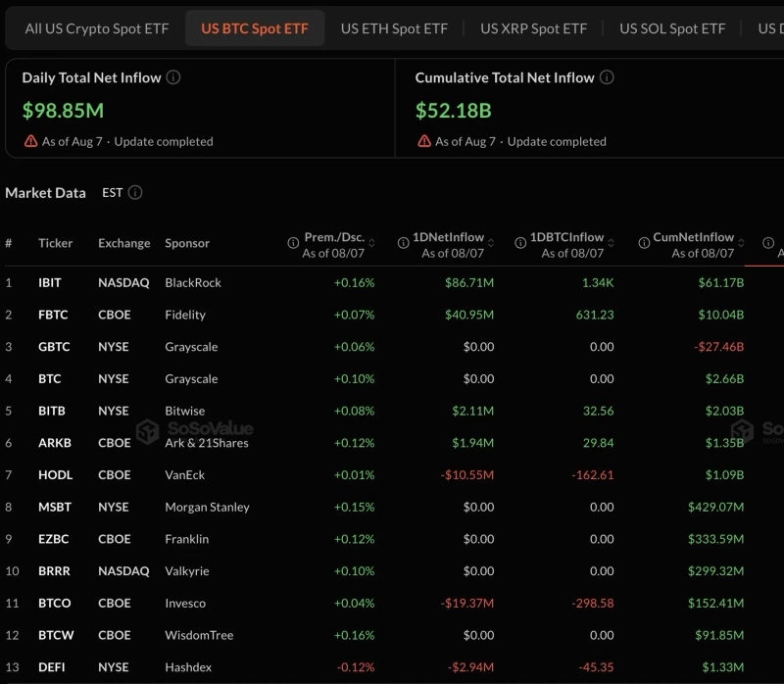784x684 pixels.
Task: Click info icon beside Cumulative Total Net Inflow
Action: point(607,77)
